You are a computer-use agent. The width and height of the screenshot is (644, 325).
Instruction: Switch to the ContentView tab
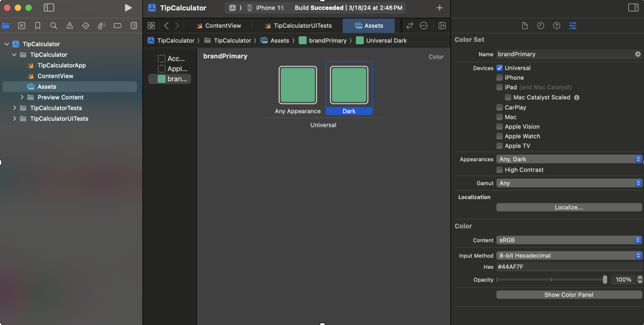(219, 25)
